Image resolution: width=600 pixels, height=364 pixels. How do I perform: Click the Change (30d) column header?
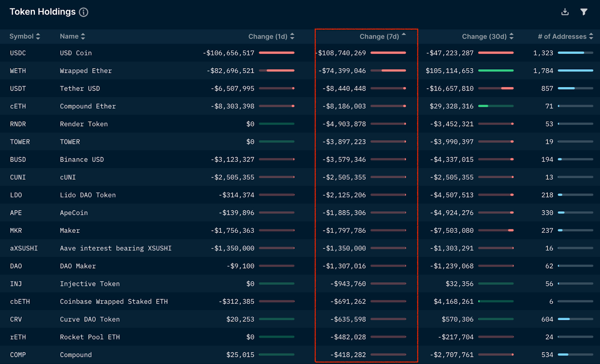tap(484, 37)
